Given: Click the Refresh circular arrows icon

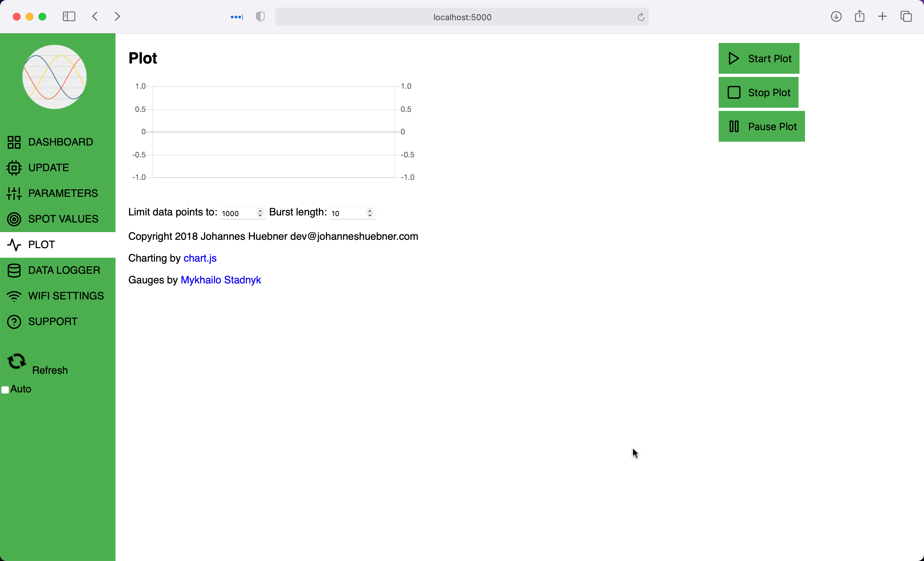Looking at the screenshot, I should point(16,361).
